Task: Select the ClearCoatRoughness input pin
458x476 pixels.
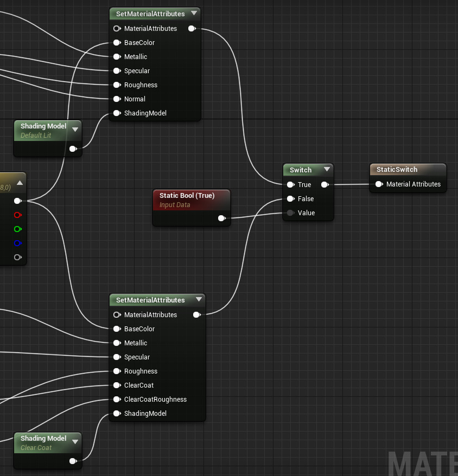Action: 117,399
